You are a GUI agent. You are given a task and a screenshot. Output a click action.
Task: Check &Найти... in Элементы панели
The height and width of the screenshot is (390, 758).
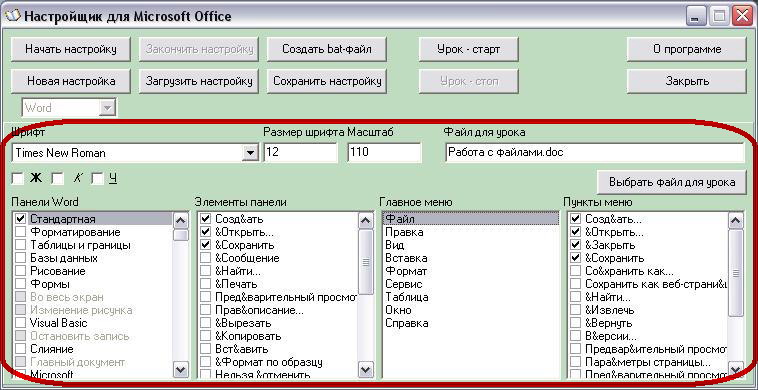click(x=205, y=271)
